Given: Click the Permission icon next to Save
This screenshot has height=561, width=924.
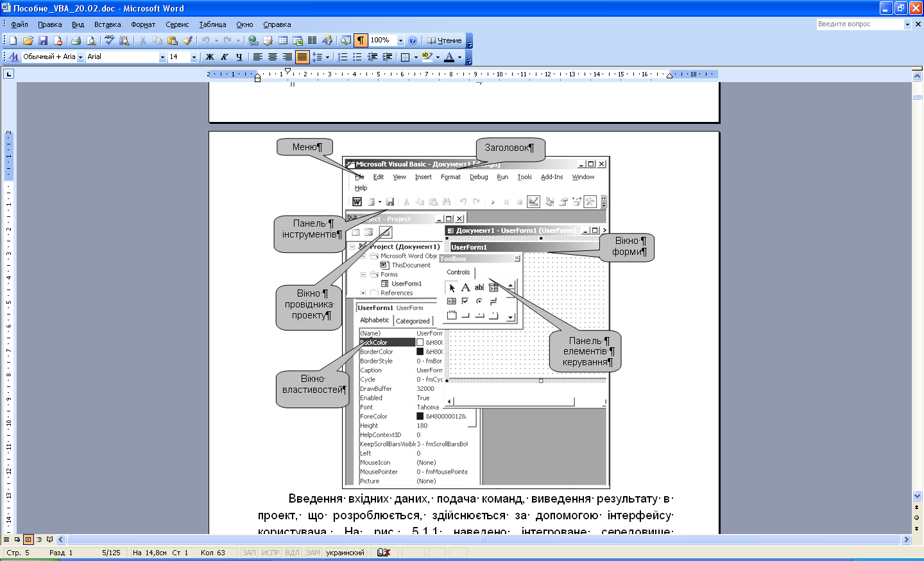Looking at the screenshot, I should (58, 40).
